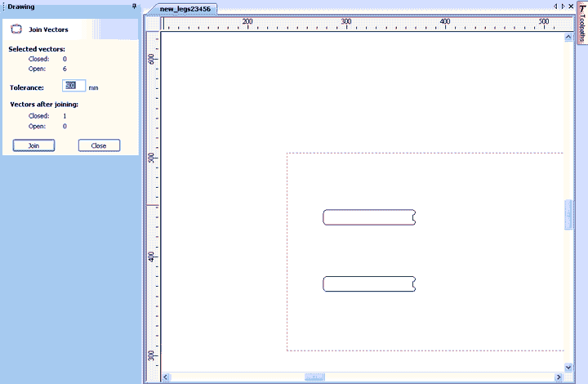Click the 'Selected vectors:' label
This screenshot has width=588, height=384.
tap(37, 49)
